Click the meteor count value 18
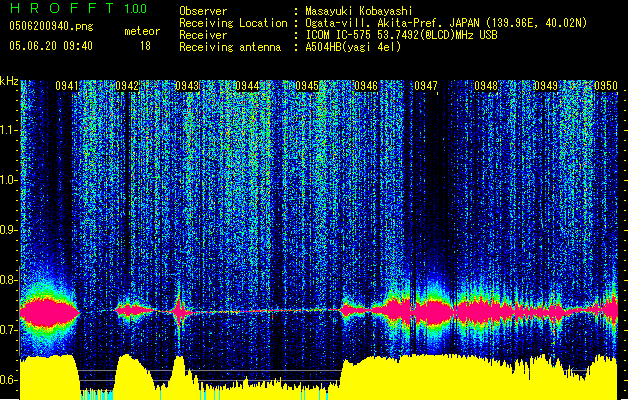This screenshot has height=400, width=629. coord(145,46)
